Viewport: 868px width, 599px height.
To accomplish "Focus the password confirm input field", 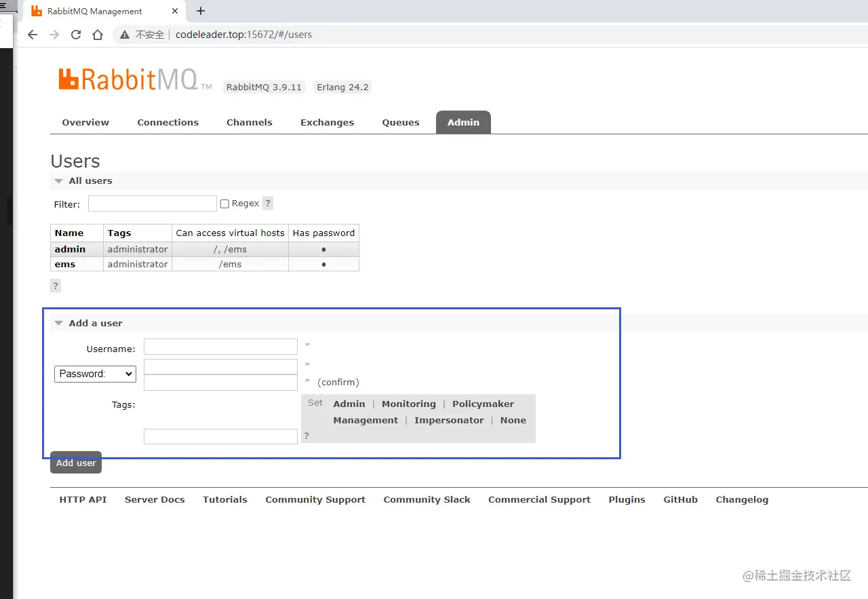I will click(220, 383).
